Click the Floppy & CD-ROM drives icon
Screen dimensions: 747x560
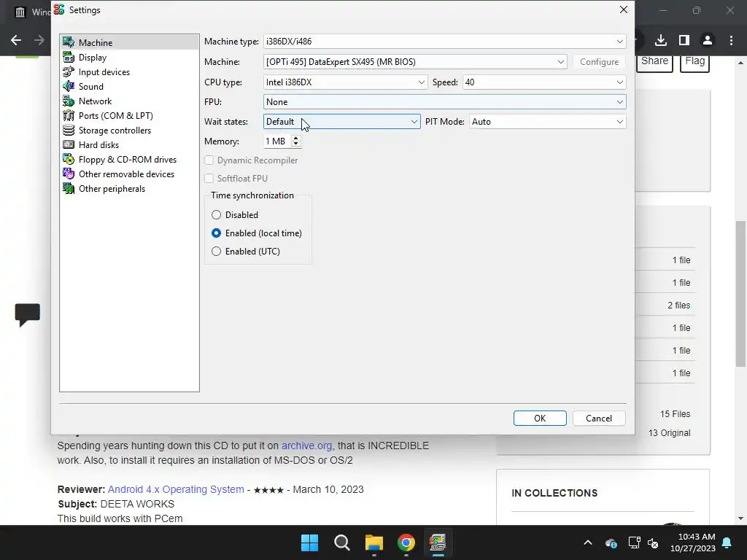[x=69, y=160]
